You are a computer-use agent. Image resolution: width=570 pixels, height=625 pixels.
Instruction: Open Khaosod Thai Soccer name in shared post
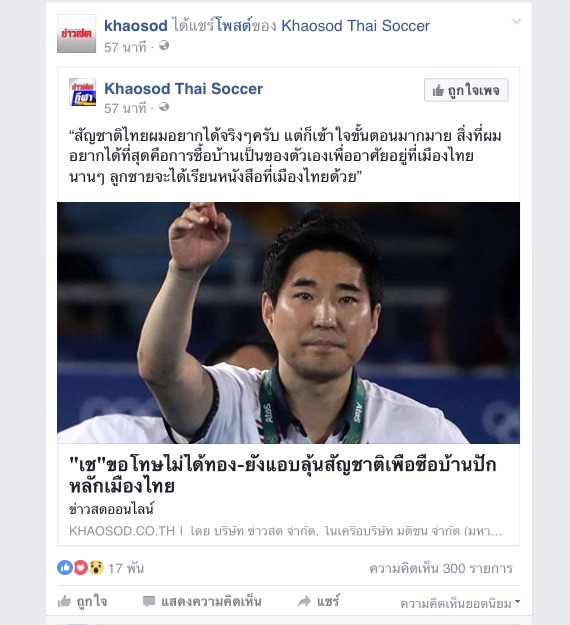point(183,88)
